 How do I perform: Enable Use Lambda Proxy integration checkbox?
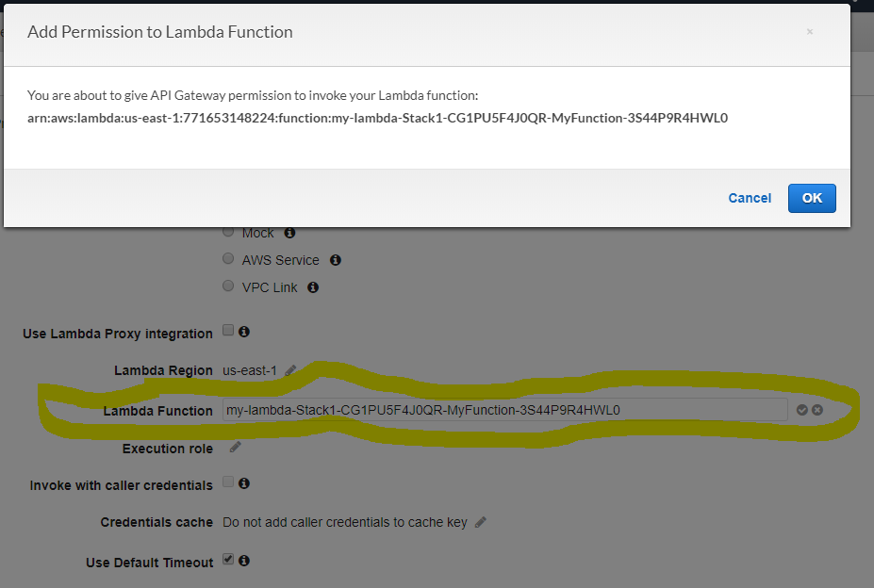pyautogui.click(x=228, y=330)
